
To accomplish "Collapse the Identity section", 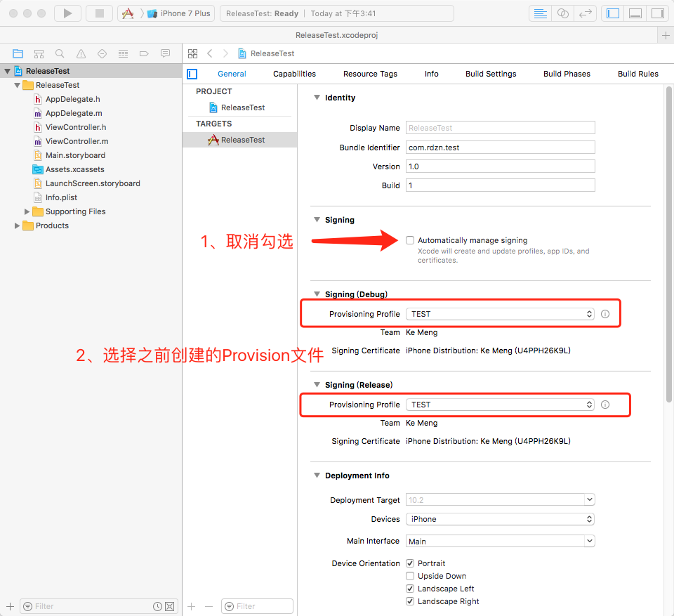I will (317, 98).
